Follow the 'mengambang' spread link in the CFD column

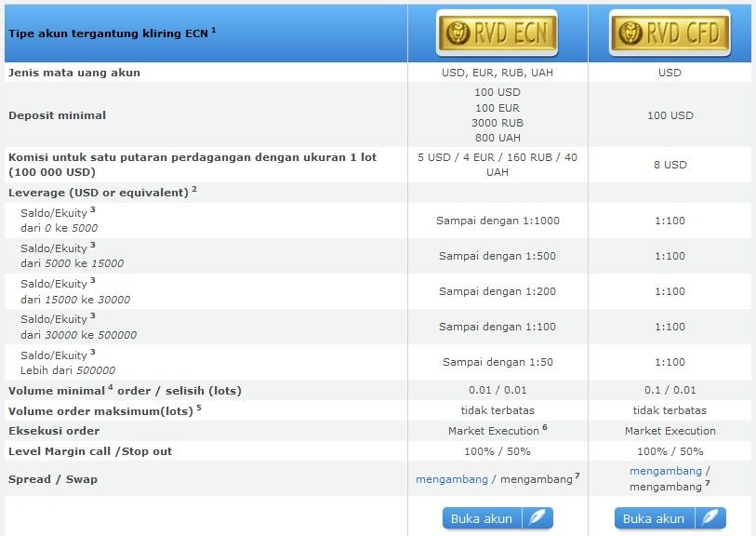(666, 471)
